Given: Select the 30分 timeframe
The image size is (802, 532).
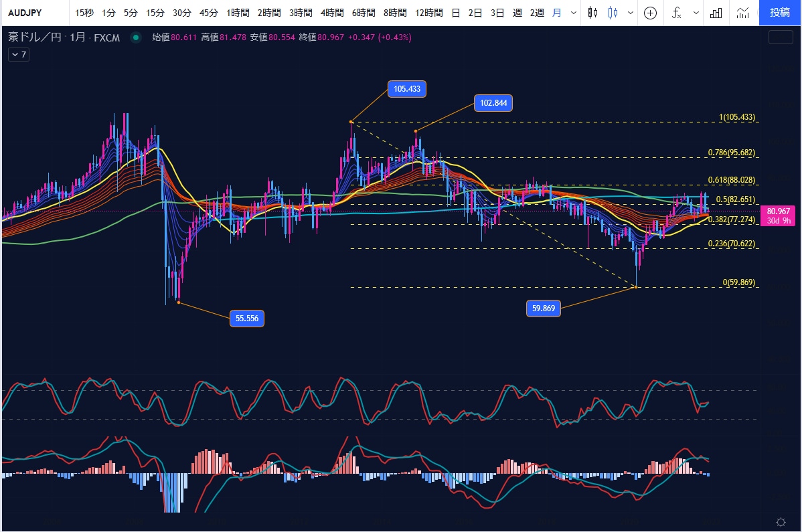Looking at the screenshot, I should tap(181, 13).
